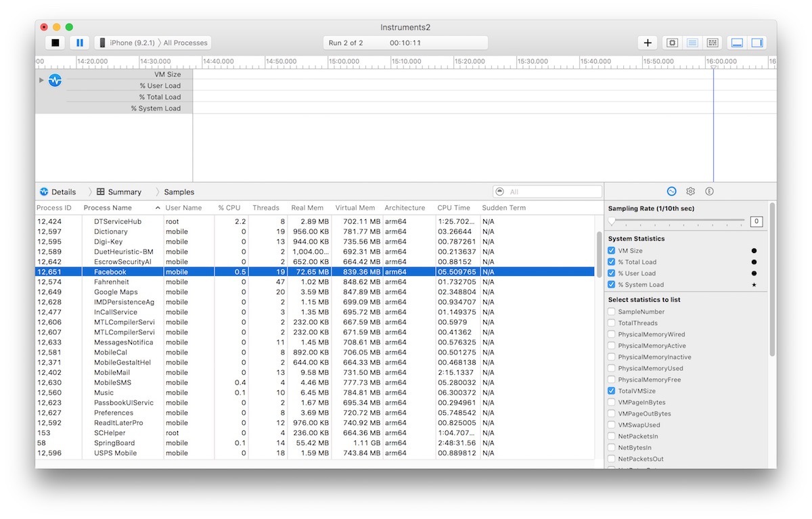Open the Display Settings gear tab
The image size is (812, 519).
click(x=690, y=191)
